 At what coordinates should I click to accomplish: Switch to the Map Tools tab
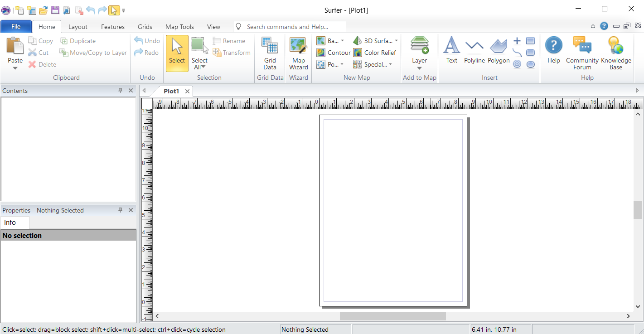[179, 27]
